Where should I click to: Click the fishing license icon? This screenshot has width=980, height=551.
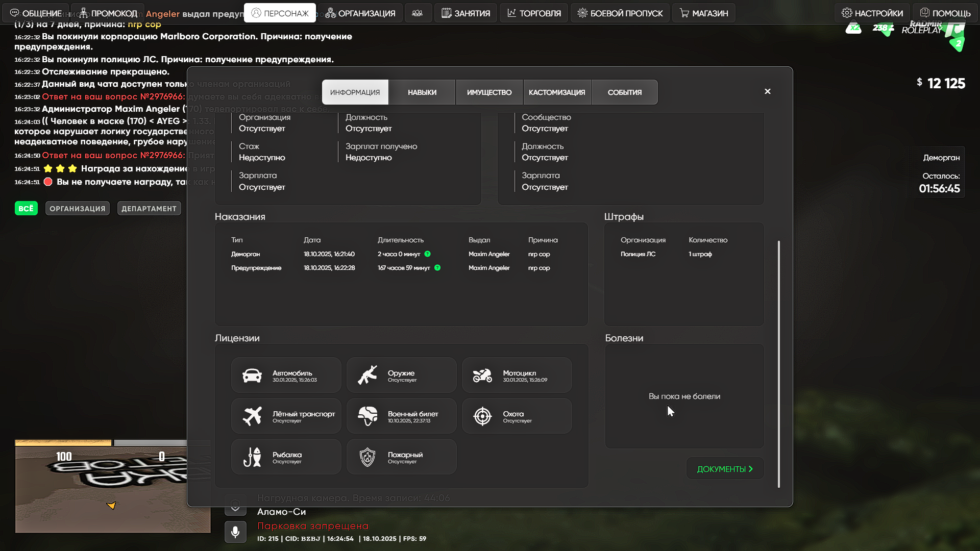click(252, 457)
